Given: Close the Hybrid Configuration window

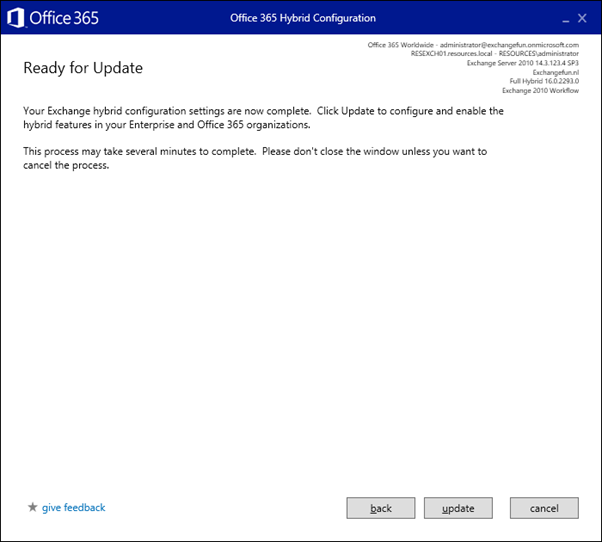Looking at the screenshot, I should click(x=582, y=18).
